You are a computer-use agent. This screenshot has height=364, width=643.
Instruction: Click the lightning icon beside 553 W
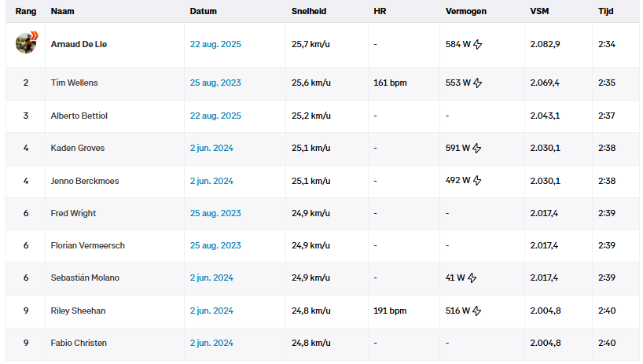[478, 83]
